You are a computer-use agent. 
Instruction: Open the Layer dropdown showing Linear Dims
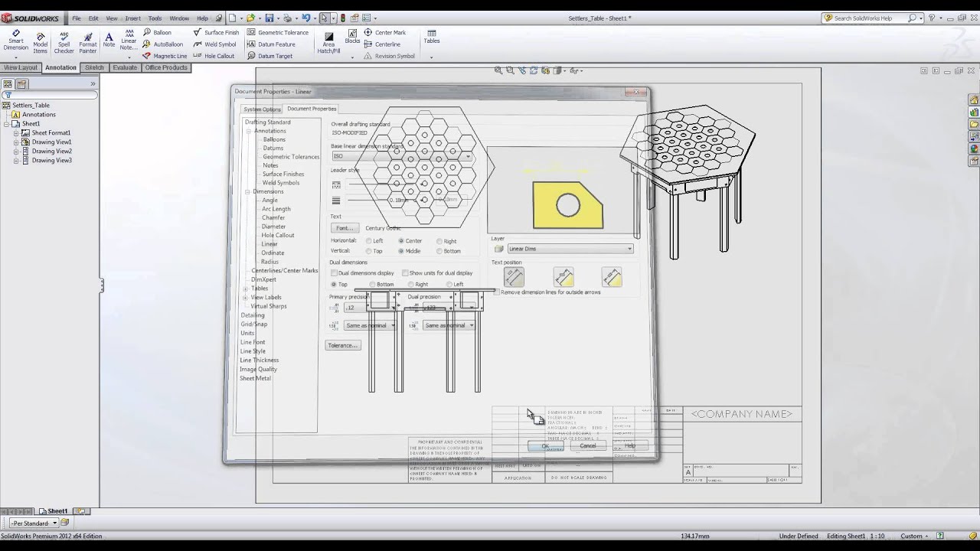tap(570, 249)
